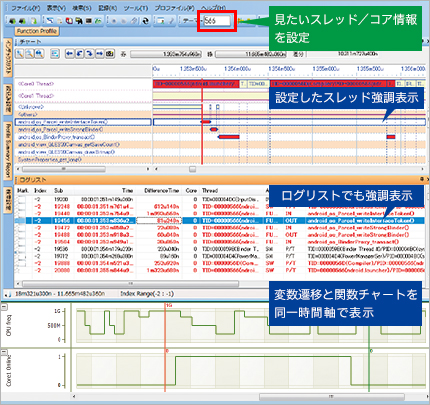This screenshot has width=430, height=405.
Task: Open the 表示(V) menu
Action: point(56,8)
